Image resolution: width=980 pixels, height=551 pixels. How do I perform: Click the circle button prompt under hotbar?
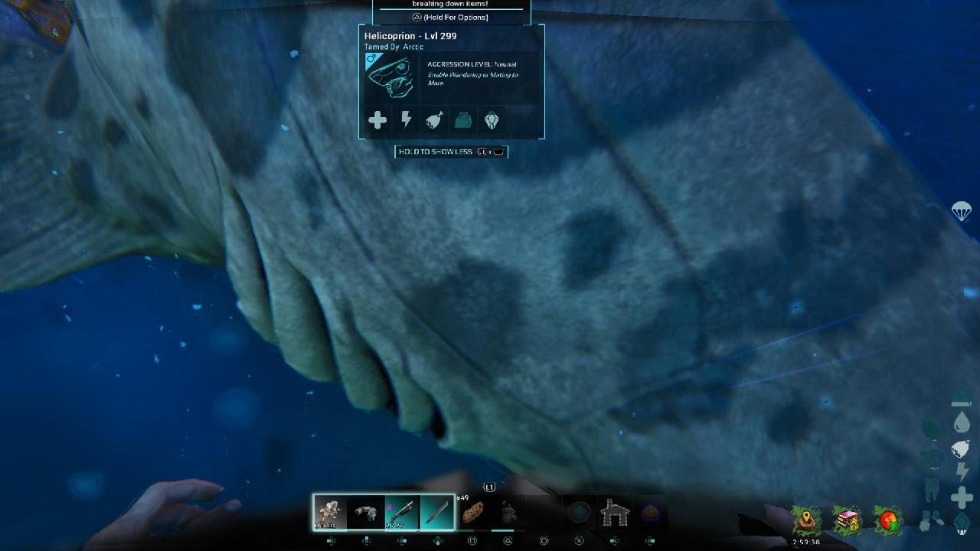544,541
